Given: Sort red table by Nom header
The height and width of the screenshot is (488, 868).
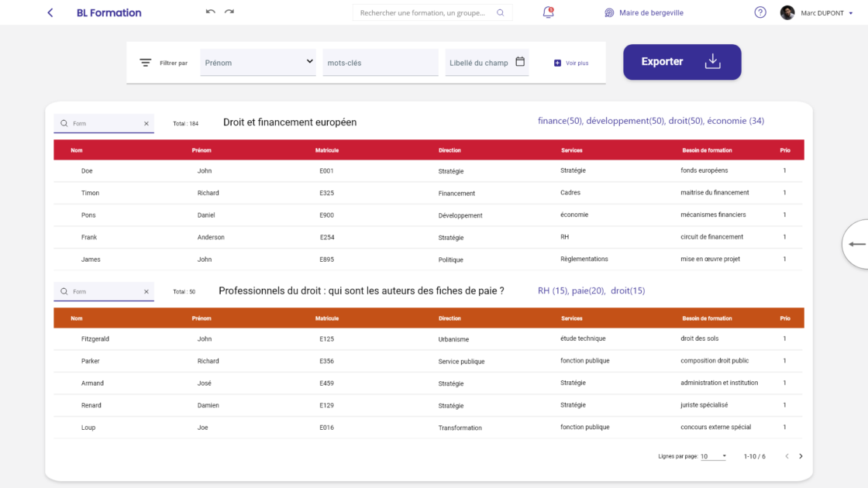Looking at the screenshot, I should [x=77, y=150].
